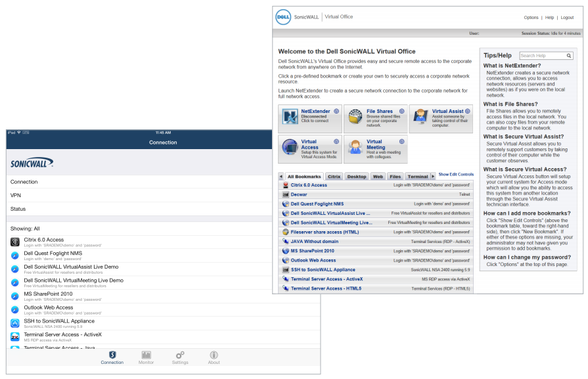Open the Virtual Access monitor icon
The image size is (588, 379).
tap(290, 146)
